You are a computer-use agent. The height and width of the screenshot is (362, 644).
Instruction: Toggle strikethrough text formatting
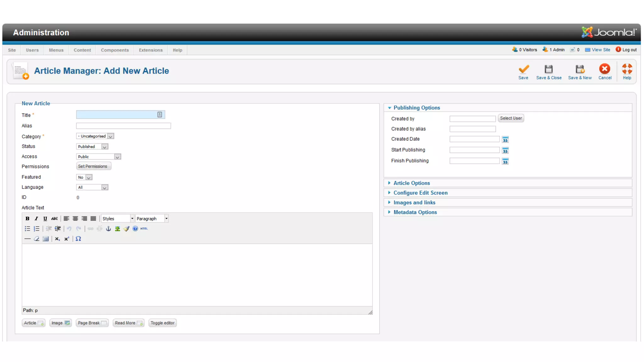[x=54, y=218]
